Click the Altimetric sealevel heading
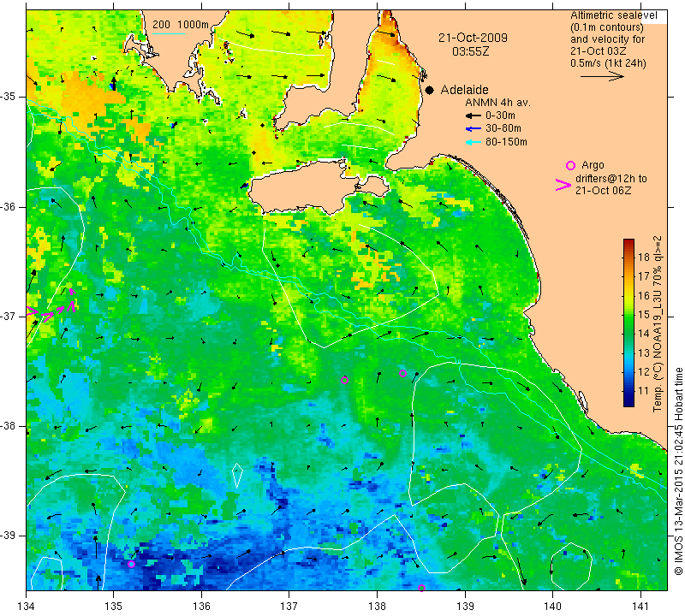Screen dimensions: 685x616 [613, 15]
